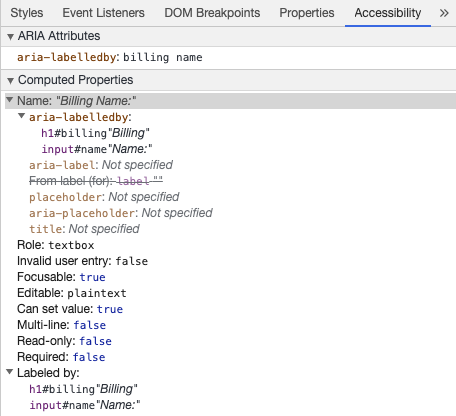
Task: Collapse the ARIA Attributes section
Action: (10, 37)
